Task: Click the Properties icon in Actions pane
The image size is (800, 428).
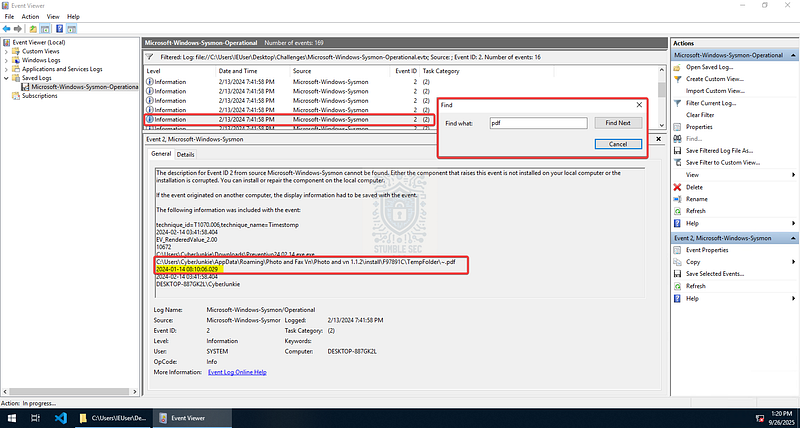Action: (677, 127)
